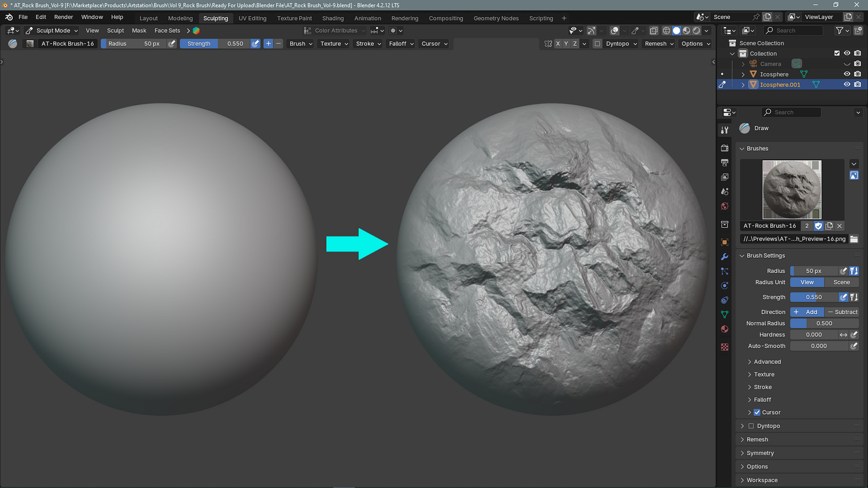The height and width of the screenshot is (488, 868).
Task: Unlink the AT-Rock Brush-16 brush with X
Action: (x=840, y=226)
